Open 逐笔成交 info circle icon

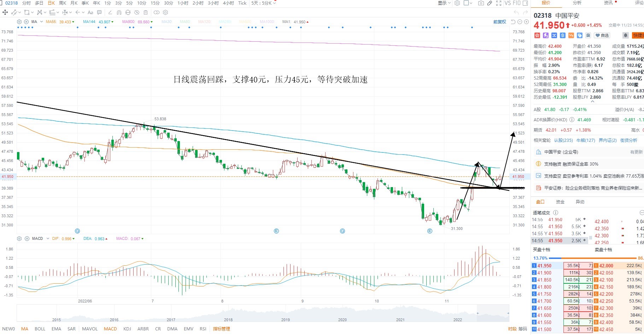point(556,213)
